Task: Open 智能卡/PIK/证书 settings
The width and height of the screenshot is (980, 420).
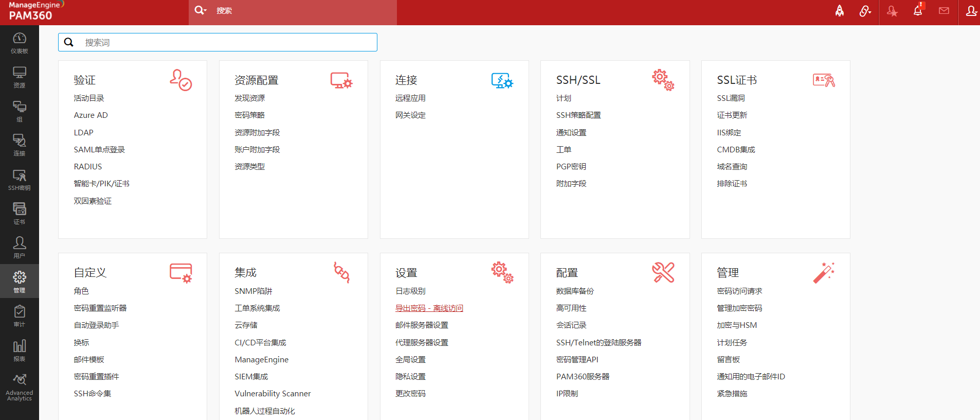Action: tap(102, 184)
